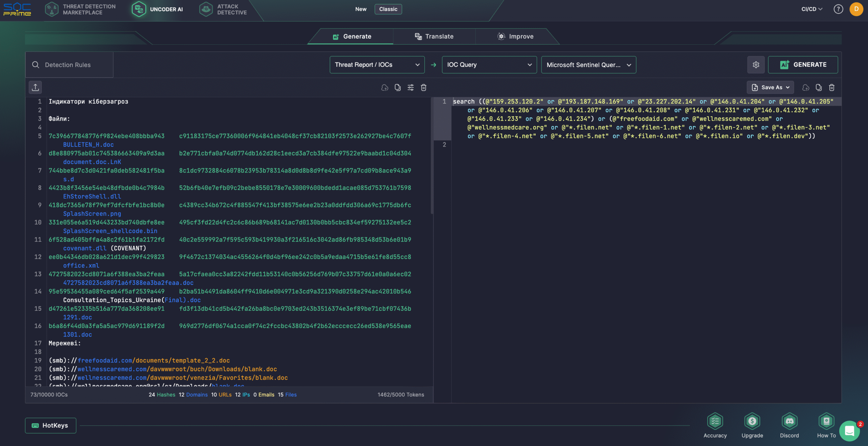This screenshot has width=868, height=446.
Task: Open the live chat bubble
Action: pyautogui.click(x=849, y=431)
